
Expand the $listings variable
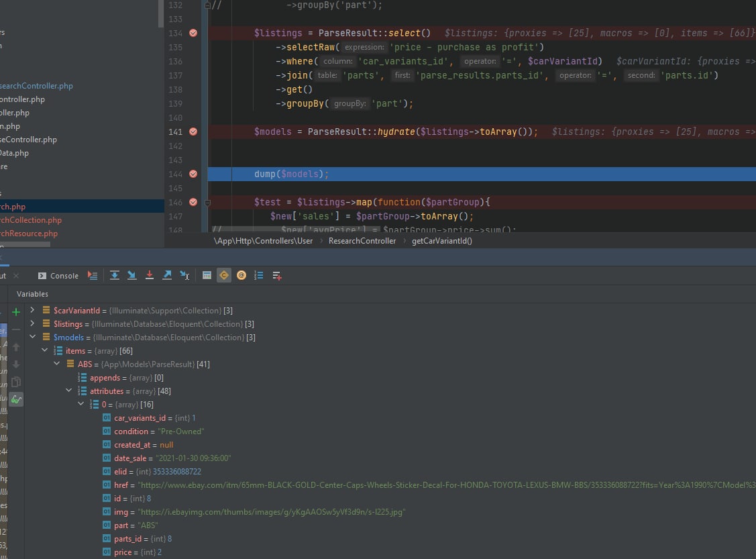tap(32, 323)
